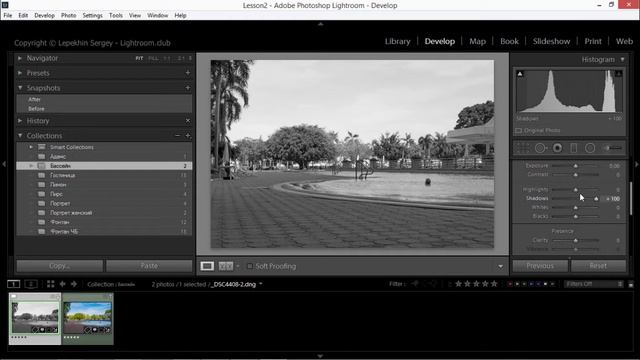Click the Paste button
This screenshot has height=360, width=640.
click(149, 266)
